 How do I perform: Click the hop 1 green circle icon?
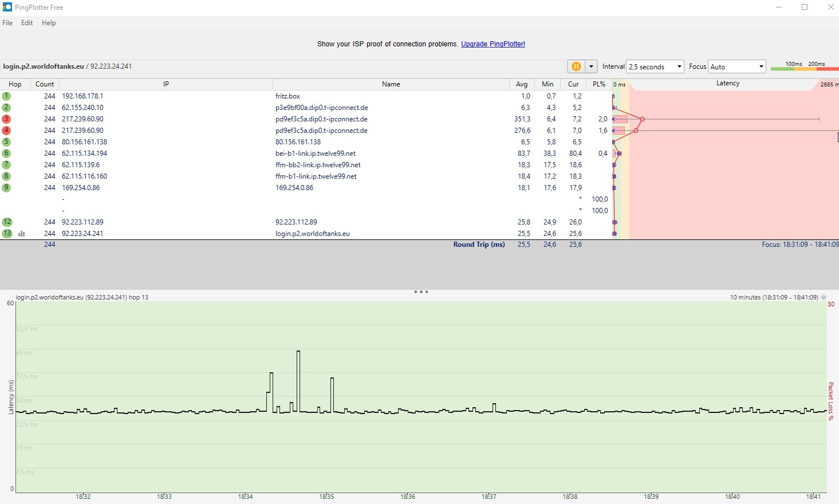(x=6, y=96)
